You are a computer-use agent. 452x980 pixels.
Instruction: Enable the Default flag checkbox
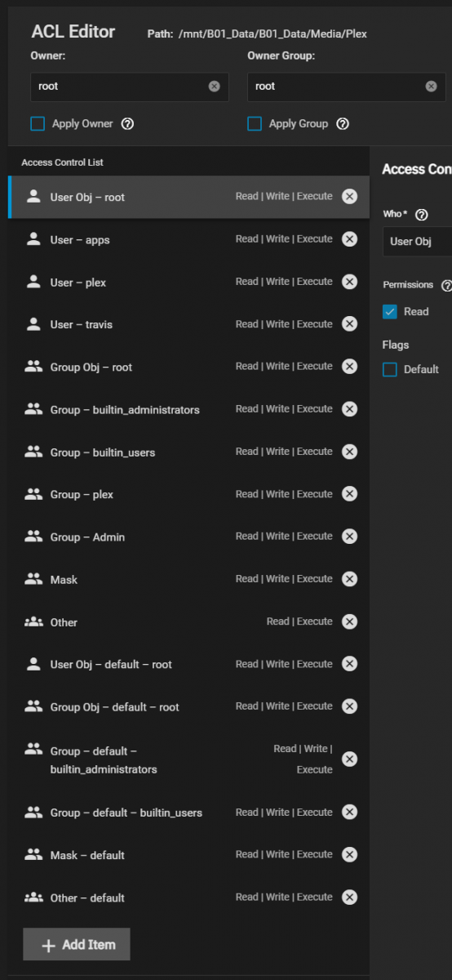(x=390, y=370)
